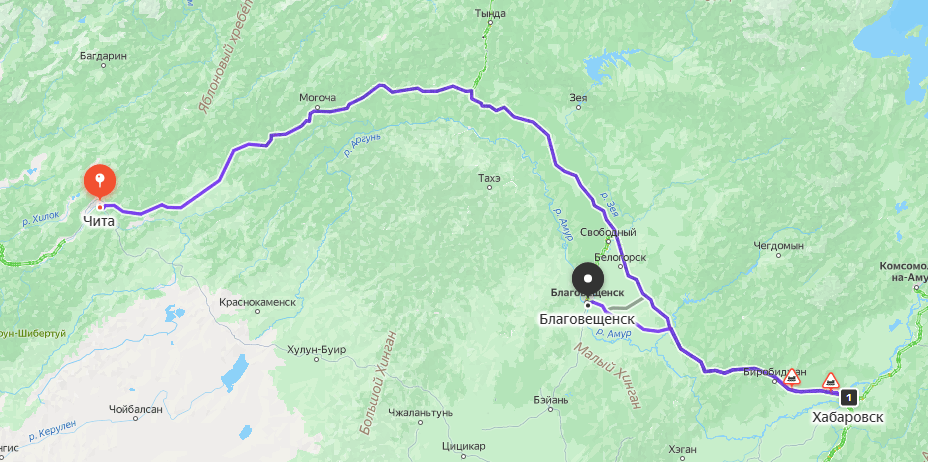Click the Хулун-Буир city label
The height and width of the screenshot is (462, 928).
[316, 349]
